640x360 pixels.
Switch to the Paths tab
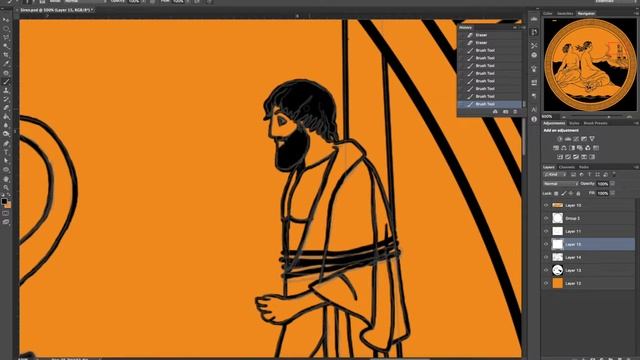click(584, 167)
